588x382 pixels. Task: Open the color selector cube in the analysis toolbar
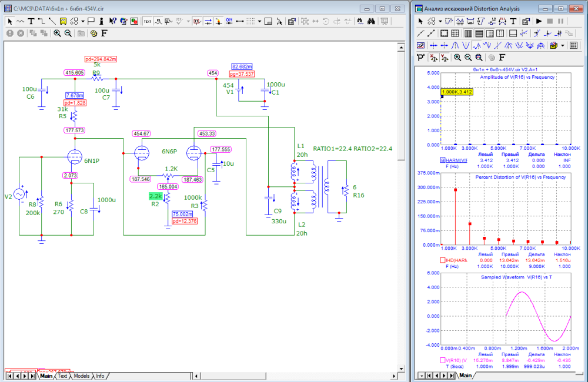point(553,45)
